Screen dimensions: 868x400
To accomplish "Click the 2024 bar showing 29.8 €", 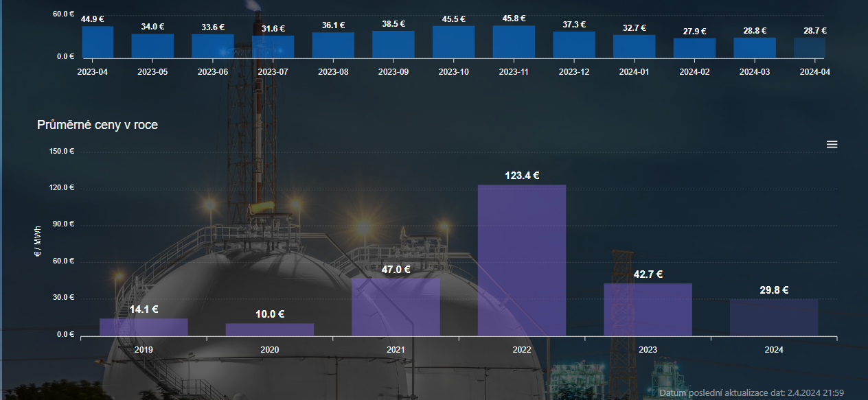I will [x=774, y=317].
